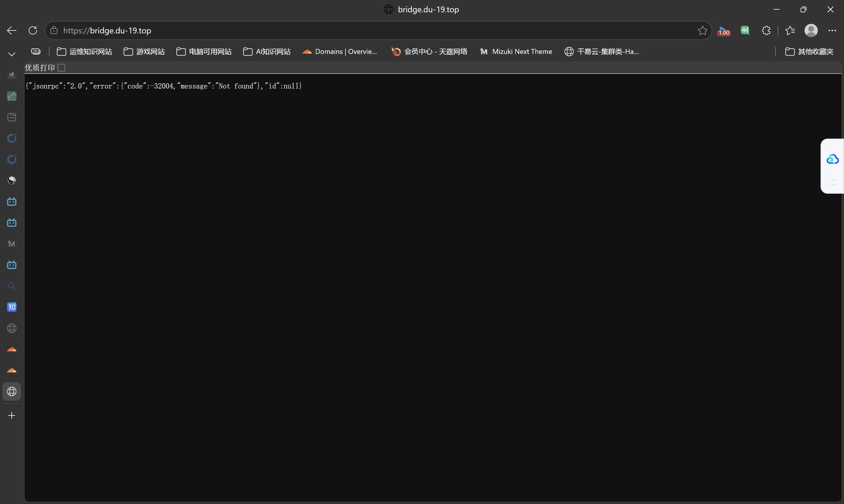Enable the 优质打印 checkbox
Screen dimensions: 844x504
click(62, 68)
